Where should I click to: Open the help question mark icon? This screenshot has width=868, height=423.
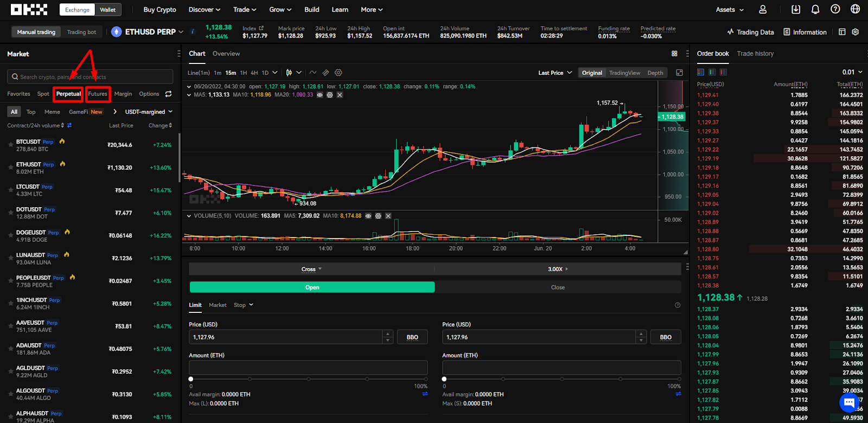(835, 9)
